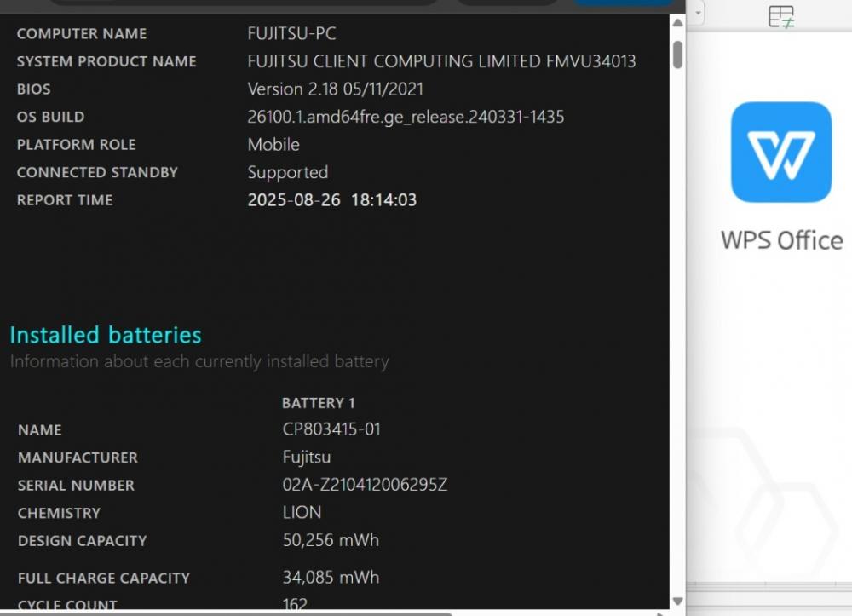Click the 'Installed batteries' heading
The width and height of the screenshot is (852, 616).
click(x=106, y=335)
